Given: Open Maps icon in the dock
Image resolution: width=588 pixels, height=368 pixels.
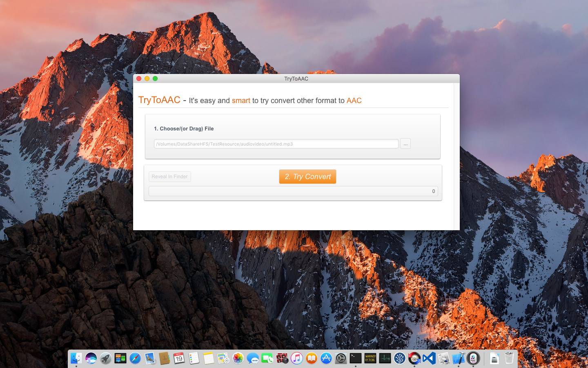Looking at the screenshot, I should (223, 359).
